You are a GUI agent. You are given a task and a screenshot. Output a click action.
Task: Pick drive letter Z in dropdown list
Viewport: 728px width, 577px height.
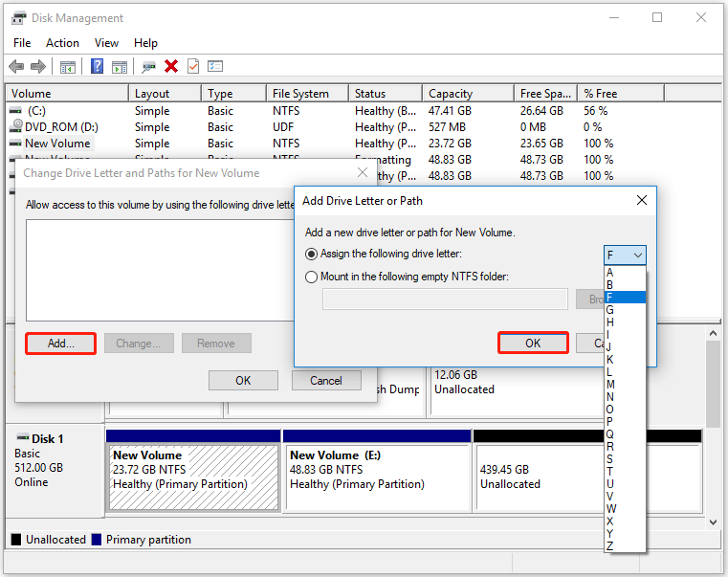pyautogui.click(x=610, y=545)
